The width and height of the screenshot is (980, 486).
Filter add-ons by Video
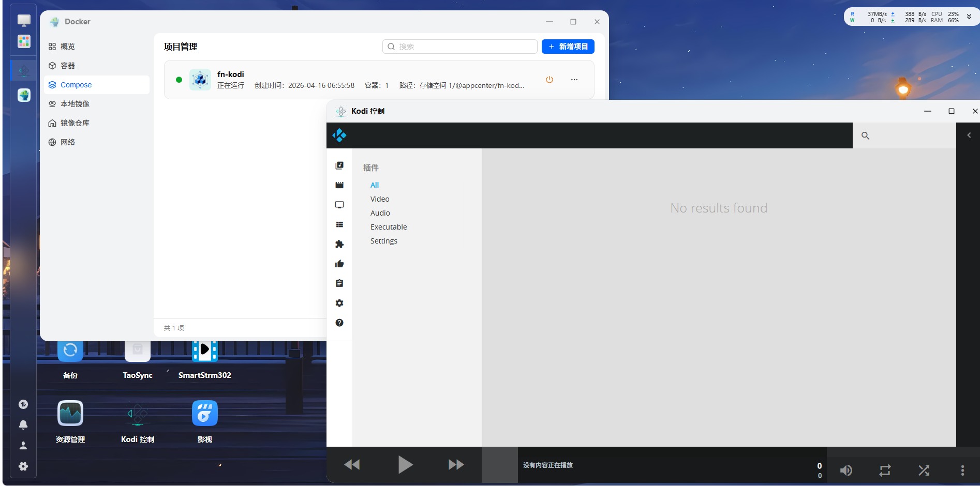click(380, 199)
